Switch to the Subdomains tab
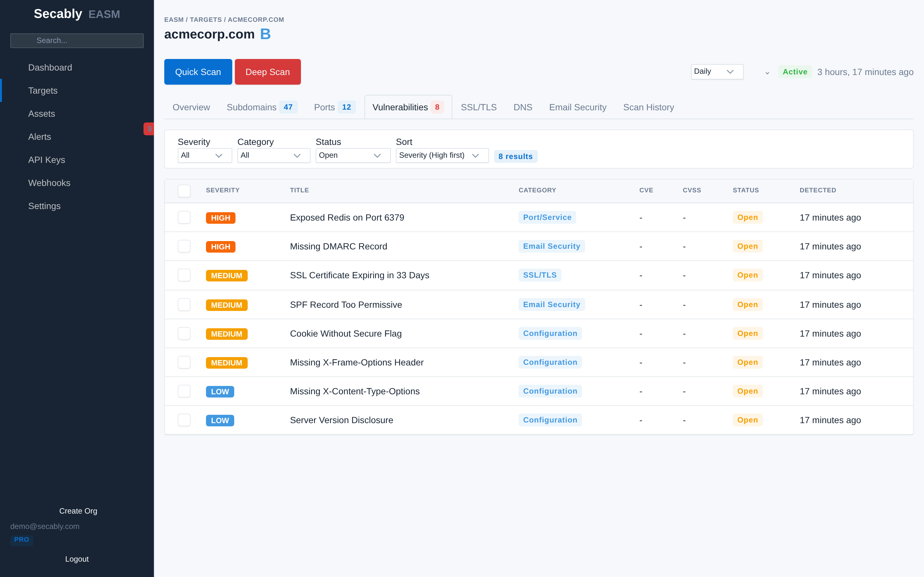The image size is (924, 577). point(252,107)
